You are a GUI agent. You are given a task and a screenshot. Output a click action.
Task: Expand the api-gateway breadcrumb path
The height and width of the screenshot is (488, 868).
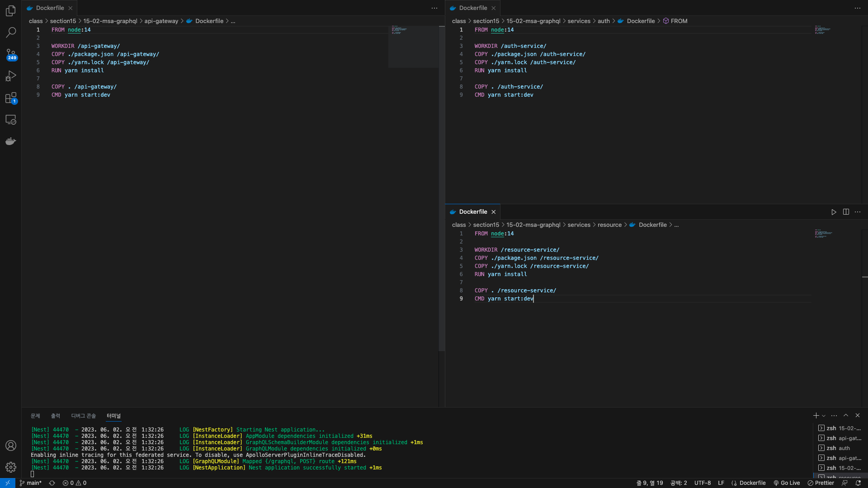pyautogui.click(x=161, y=21)
